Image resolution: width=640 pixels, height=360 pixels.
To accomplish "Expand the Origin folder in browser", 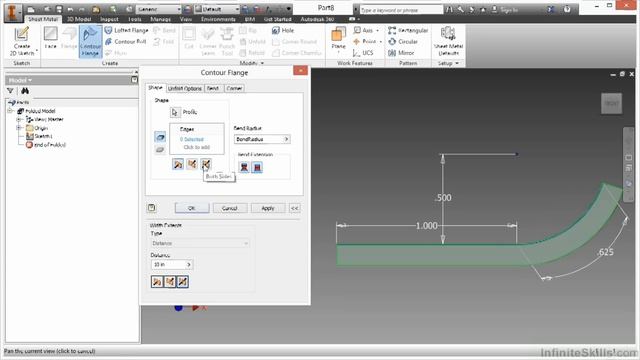I will (18, 128).
